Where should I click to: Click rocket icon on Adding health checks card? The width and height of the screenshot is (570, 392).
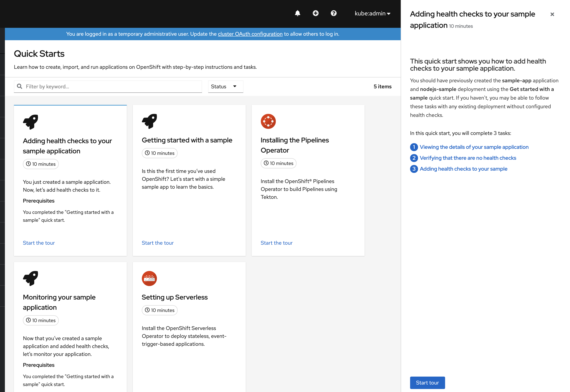pyautogui.click(x=30, y=122)
